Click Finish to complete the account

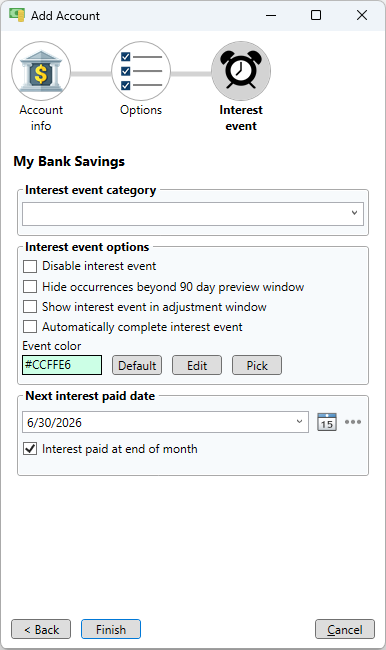tap(111, 629)
